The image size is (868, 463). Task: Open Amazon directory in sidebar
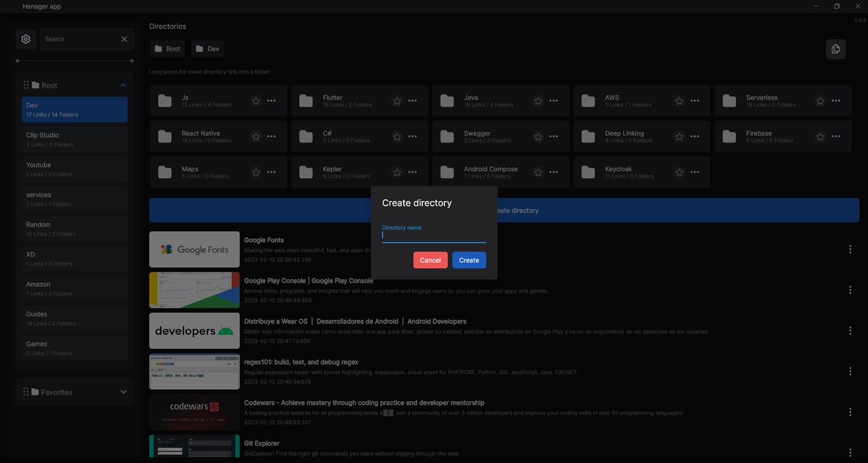[x=74, y=288]
